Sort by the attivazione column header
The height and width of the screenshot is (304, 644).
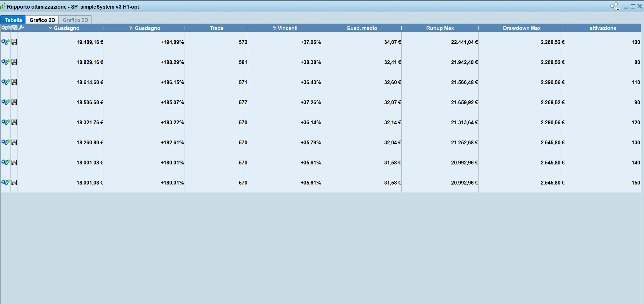point(603,28)
